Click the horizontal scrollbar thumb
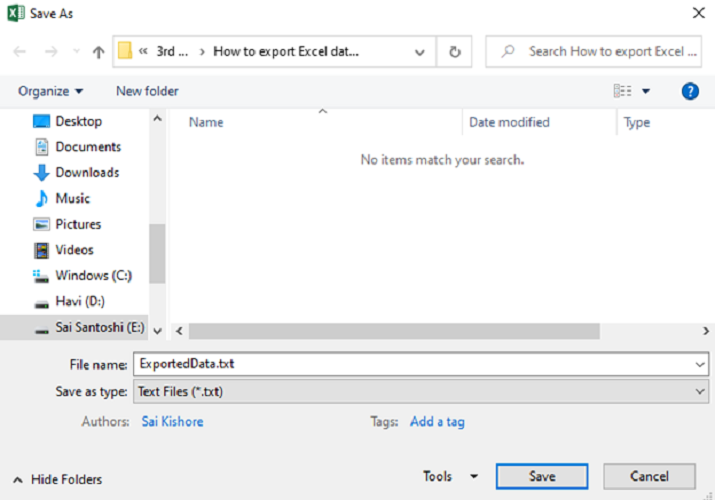This screenshot has width=715, height=500. click(x=394, y=331)
